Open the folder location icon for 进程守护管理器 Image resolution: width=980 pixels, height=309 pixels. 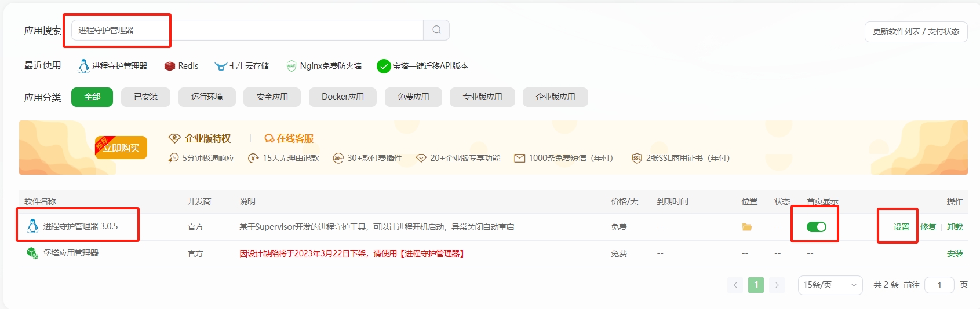click(747, 227)
